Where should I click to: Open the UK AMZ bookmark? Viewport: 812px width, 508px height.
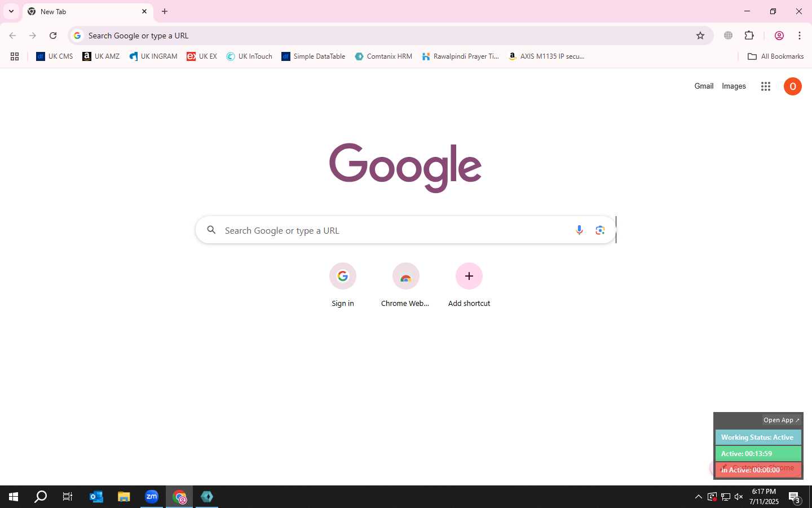pos(101,56)
